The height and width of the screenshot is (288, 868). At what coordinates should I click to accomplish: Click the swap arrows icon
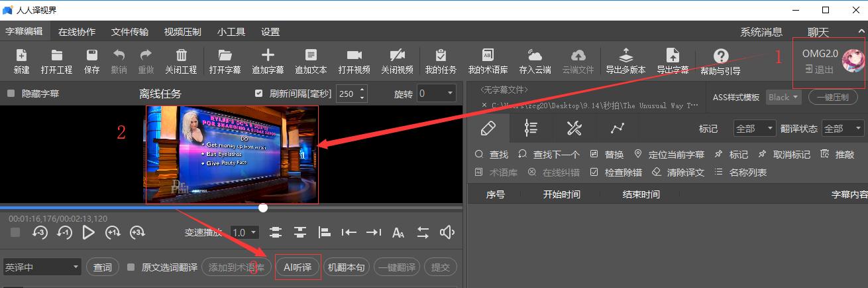tap(423, 232)
